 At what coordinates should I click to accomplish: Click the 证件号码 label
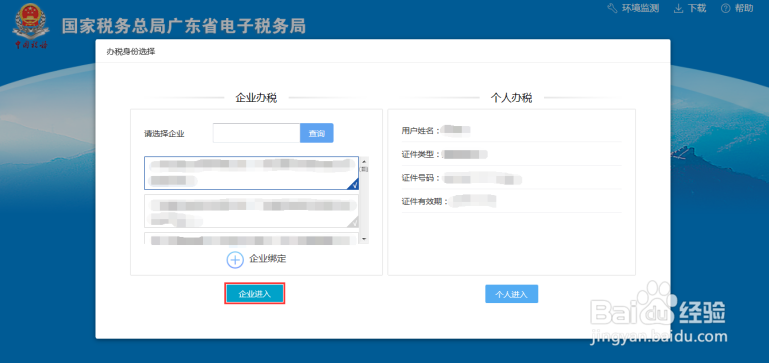(x=421, y=178)
